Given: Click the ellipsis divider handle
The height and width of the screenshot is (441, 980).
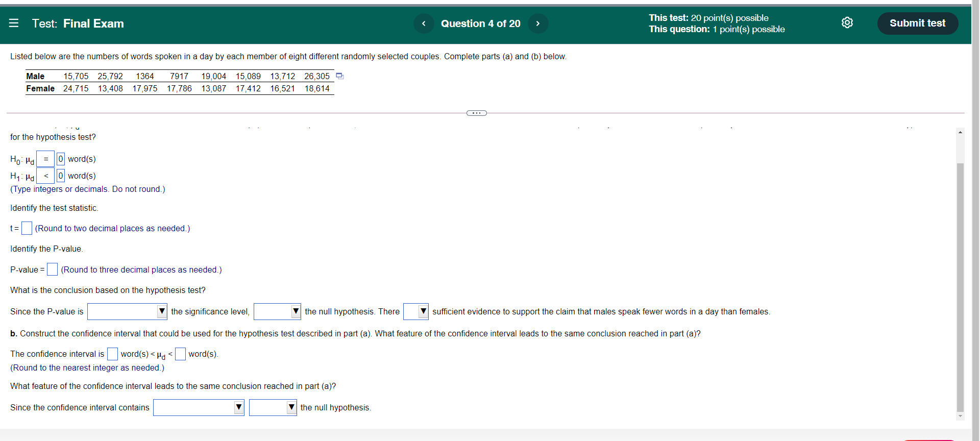Looking at the screenshot, I should 477,113.
